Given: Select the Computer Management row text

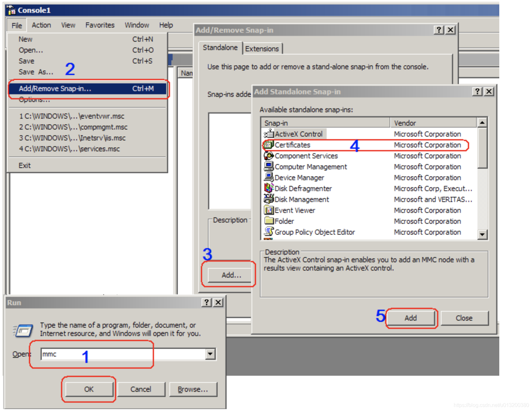Looking at the screenshot, I should click(x=311, y=167).
